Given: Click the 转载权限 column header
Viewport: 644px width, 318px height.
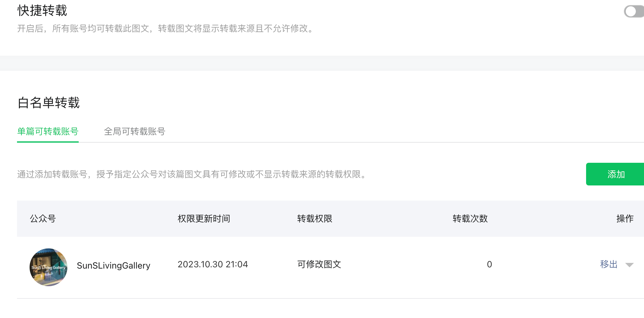Looking at the screenshot, I should tap(315, 219).
